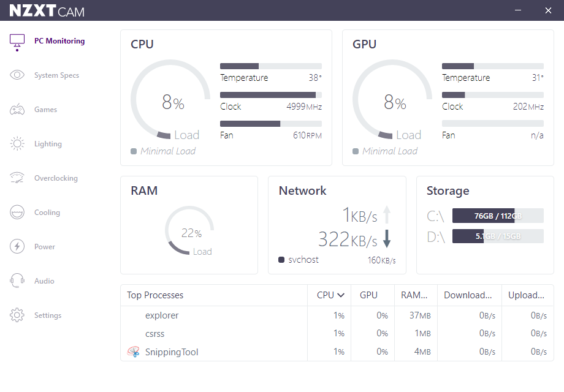Image resolution: width=564 pixels, height=392 pixels.
Task: Open the Power section
Action: (45, 247)
